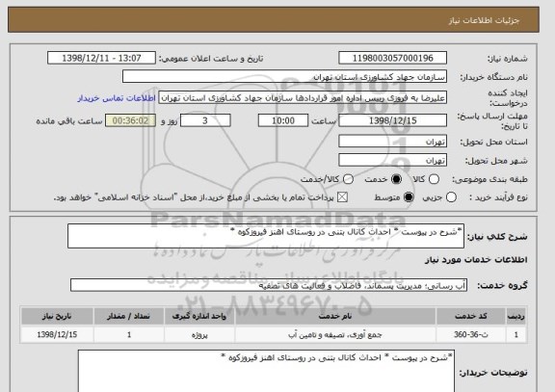Select the کالا/خدمت radio button
Viewport: 555px width, 392px height.
(348, 179)
